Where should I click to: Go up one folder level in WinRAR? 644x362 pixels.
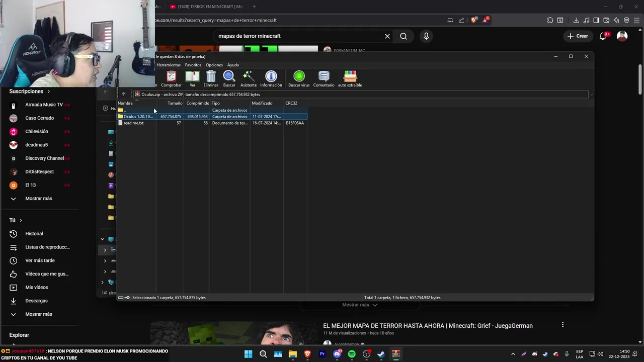click(x=124, y=94)
